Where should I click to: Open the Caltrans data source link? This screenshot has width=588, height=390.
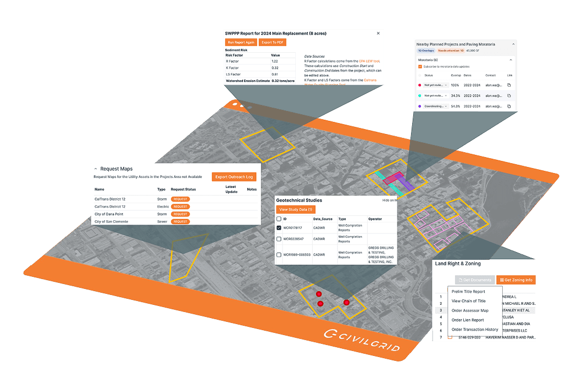point(370,80)
